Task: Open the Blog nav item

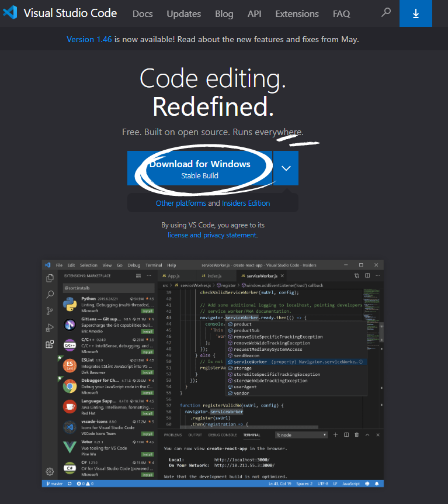Action: tap(224, 14)
